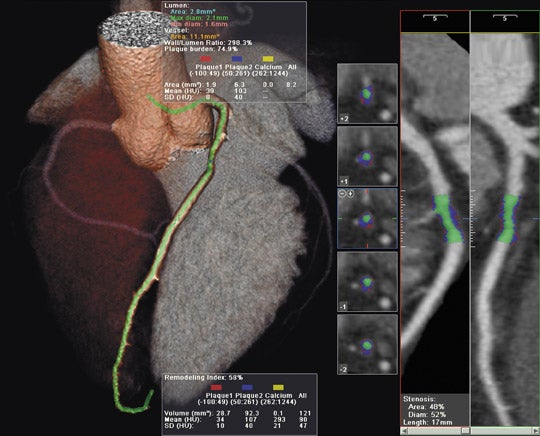
Task: Click the zoom out (minus) icon on center cross-section
Action: click(342, 194)
